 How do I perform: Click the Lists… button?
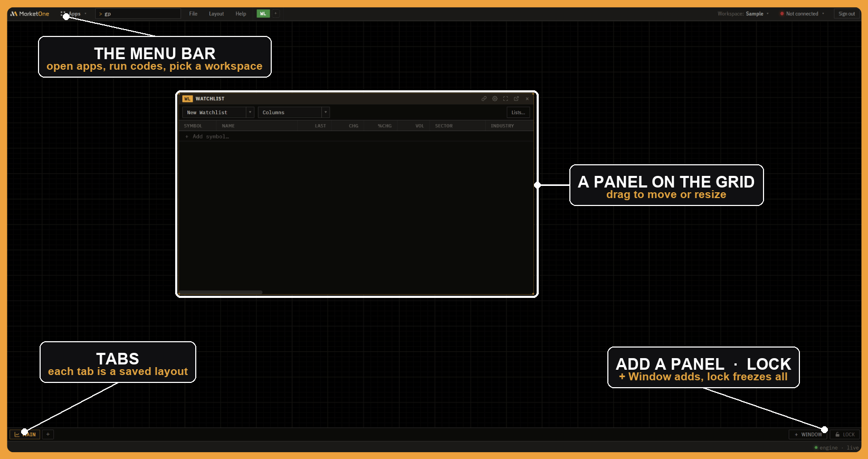coord(518,113)
